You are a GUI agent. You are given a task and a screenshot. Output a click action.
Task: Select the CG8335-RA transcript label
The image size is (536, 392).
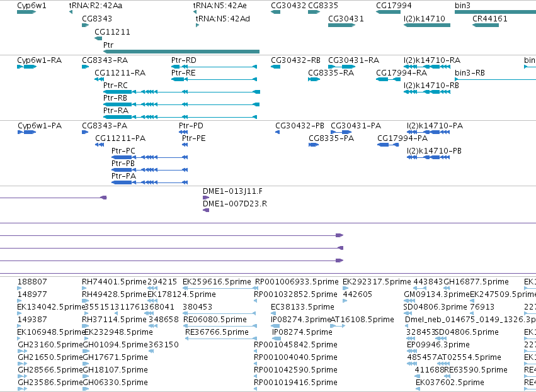331,73
